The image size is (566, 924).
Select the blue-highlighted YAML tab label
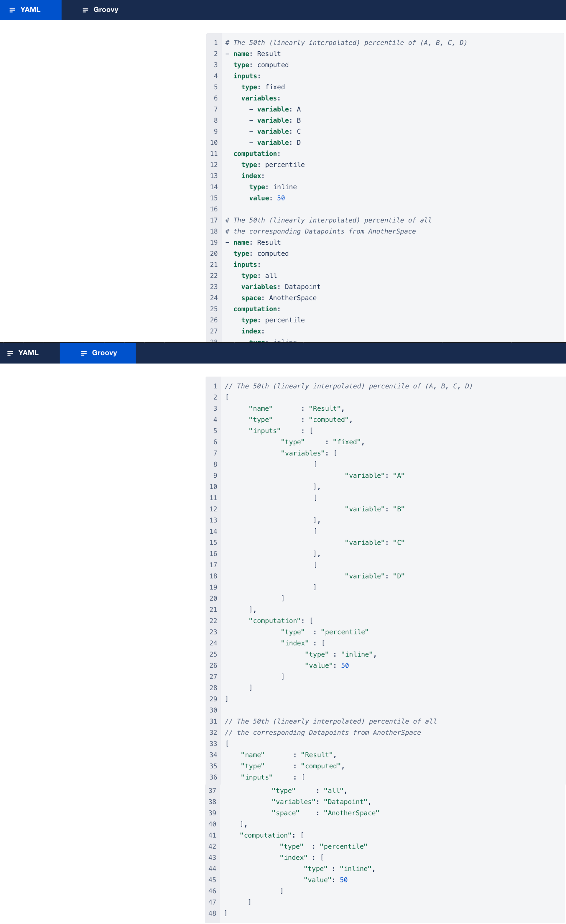coord(30,10)
